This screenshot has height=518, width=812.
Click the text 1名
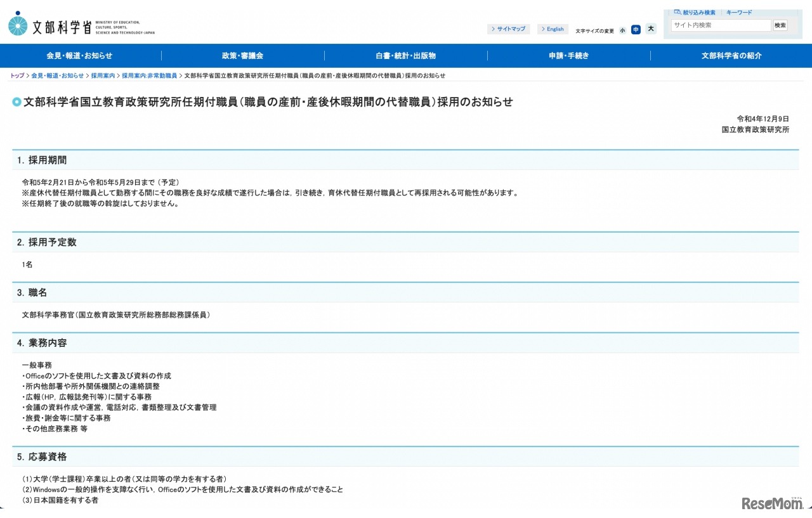(27, 264)
